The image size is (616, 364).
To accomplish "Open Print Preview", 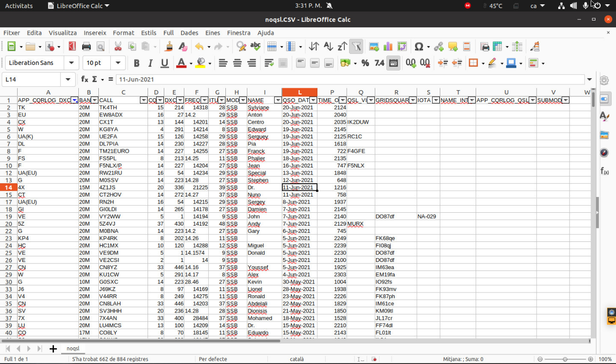I will [x=100, y=46].
